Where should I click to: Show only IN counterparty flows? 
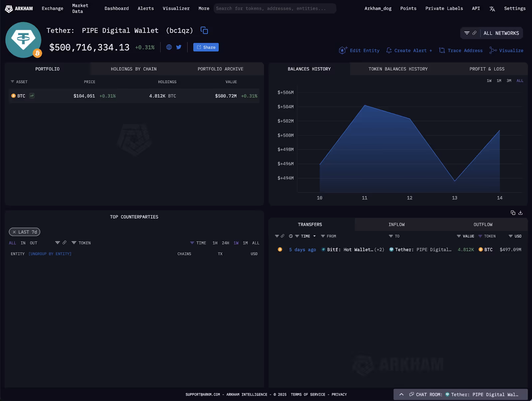[23, 243]
